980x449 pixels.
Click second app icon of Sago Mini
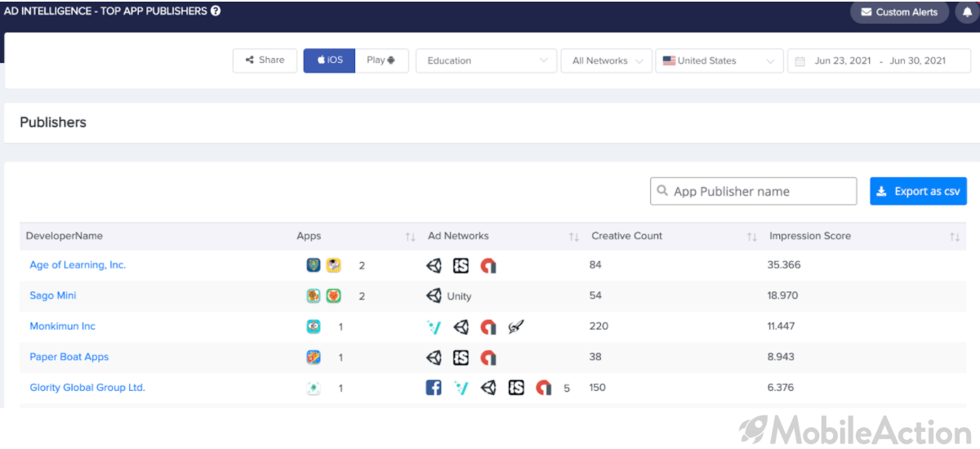333,296
